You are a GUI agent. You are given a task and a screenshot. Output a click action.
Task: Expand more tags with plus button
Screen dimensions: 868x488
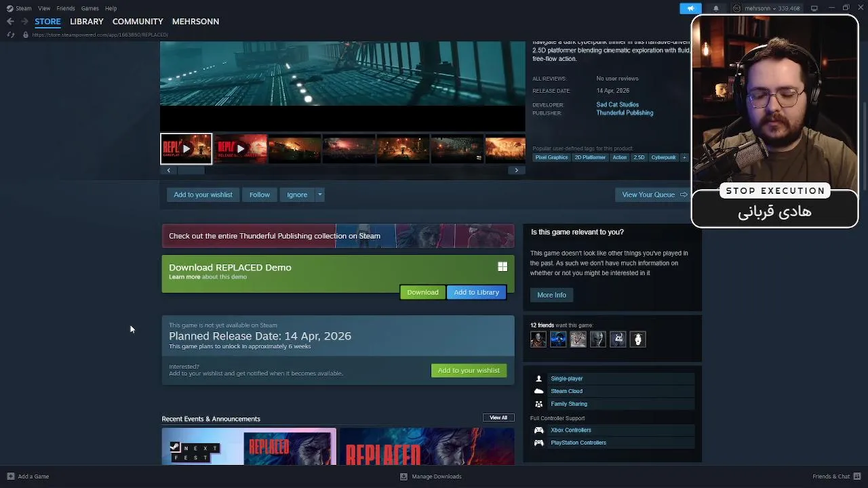point(684,157)
